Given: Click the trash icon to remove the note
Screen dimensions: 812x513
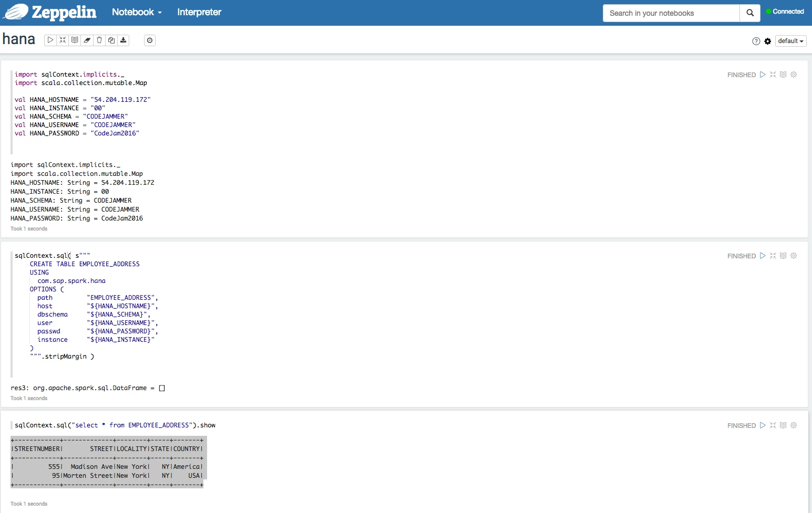Looking at the screenshot, I should point(99,40).
